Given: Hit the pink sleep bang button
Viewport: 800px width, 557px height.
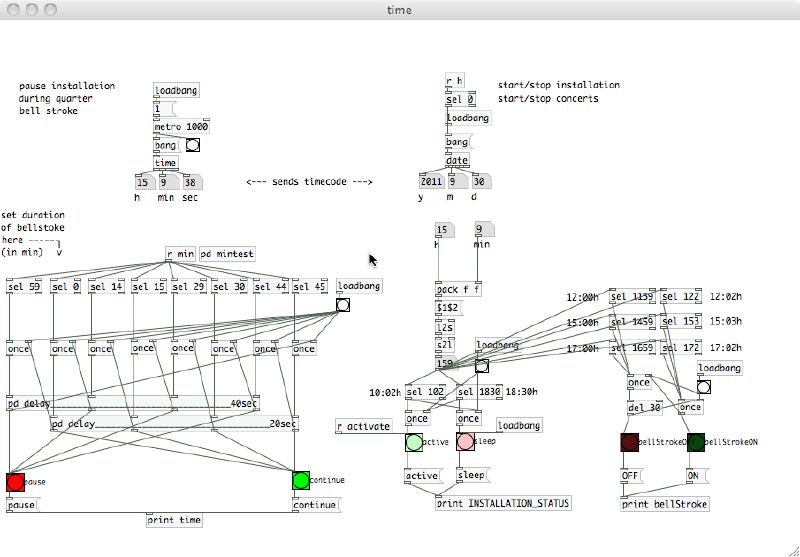Looking at the screenshot, I should tap(465, 442).
